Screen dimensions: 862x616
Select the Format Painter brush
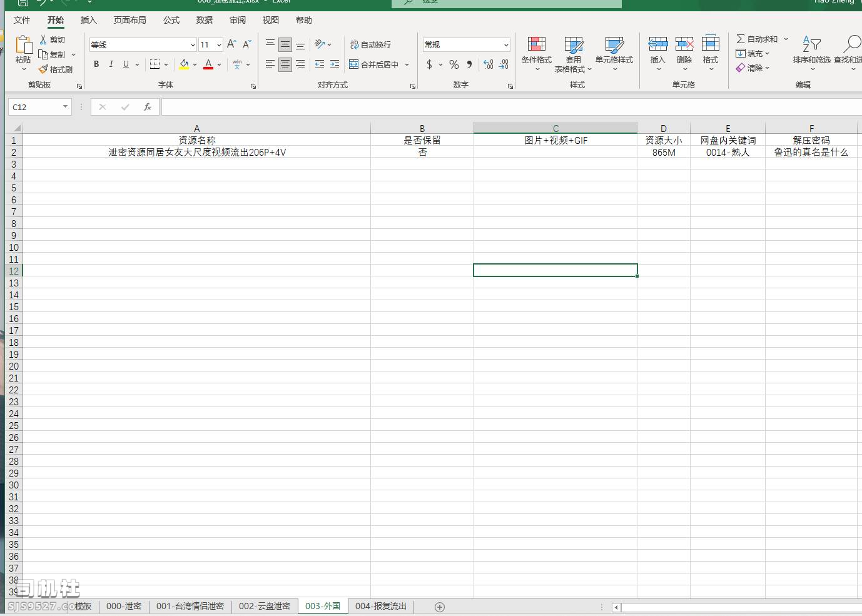pos(43,69)
